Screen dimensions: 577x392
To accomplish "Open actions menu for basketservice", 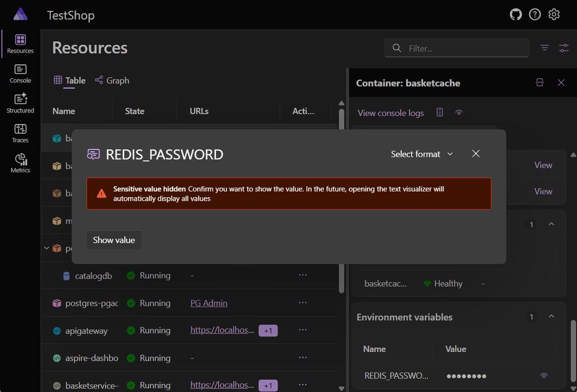I will coord(302,385).
